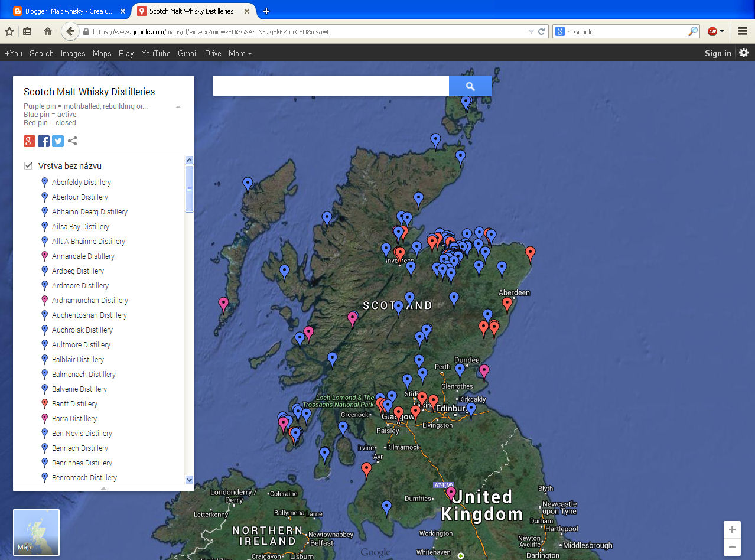This screenshot has height=560, width=755.
Task: Click the purple pin beside Annandale Distillery
Action: pos(44,256)
